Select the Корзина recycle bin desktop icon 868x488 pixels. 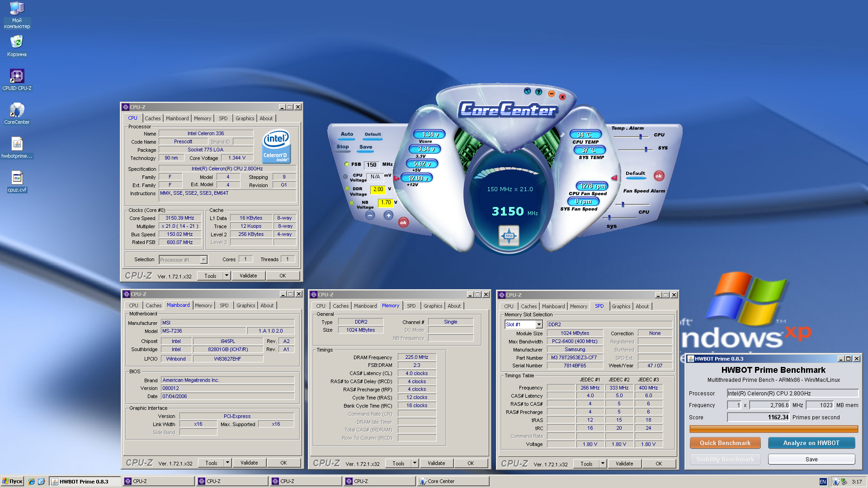point(17,46)
